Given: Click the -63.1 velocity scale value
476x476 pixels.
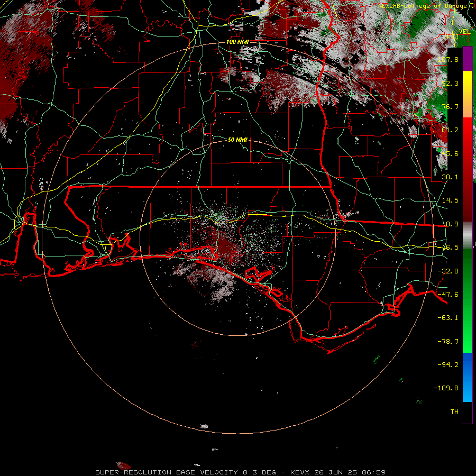Looking at the screenshot, I should click(448, 318).
